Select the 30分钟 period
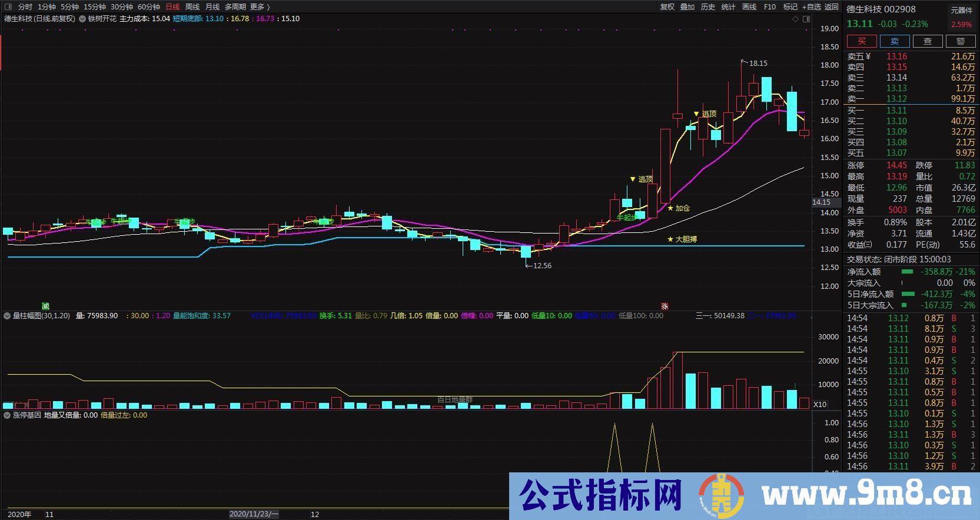The height and width of the screenshot is (520, 980). 122,7
